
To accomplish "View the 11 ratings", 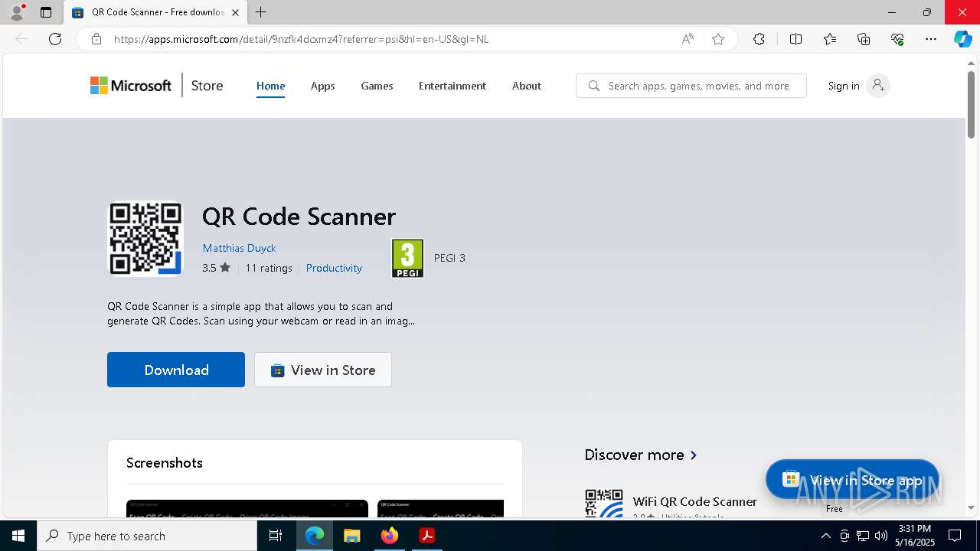I will [x=269, y=268].
